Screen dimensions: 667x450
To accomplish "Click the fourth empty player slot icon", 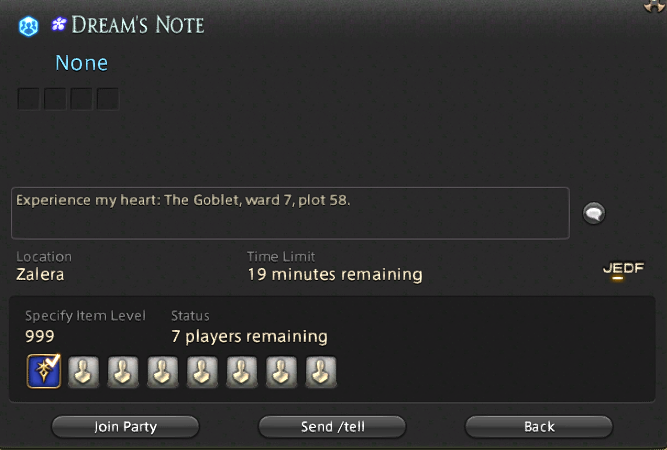I will (202, 372).
